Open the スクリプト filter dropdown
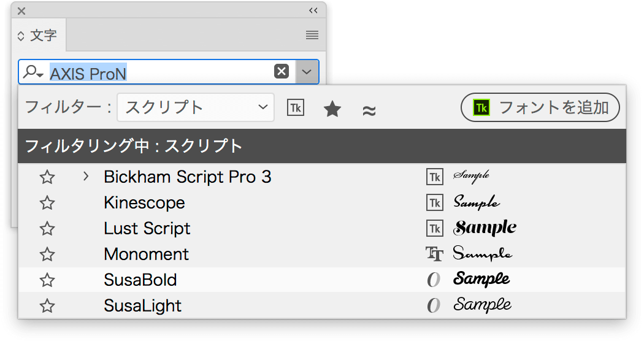The width and height of the screenshot is (644, 341). pos(196,107)
